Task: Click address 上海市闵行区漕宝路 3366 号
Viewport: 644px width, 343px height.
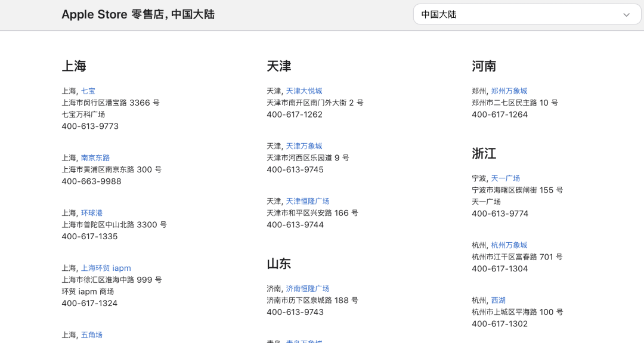Action: (110, 103)
